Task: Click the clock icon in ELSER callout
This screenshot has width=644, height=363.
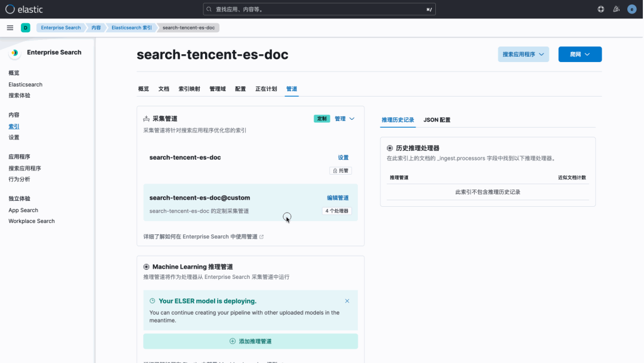Action: (153, 301)
